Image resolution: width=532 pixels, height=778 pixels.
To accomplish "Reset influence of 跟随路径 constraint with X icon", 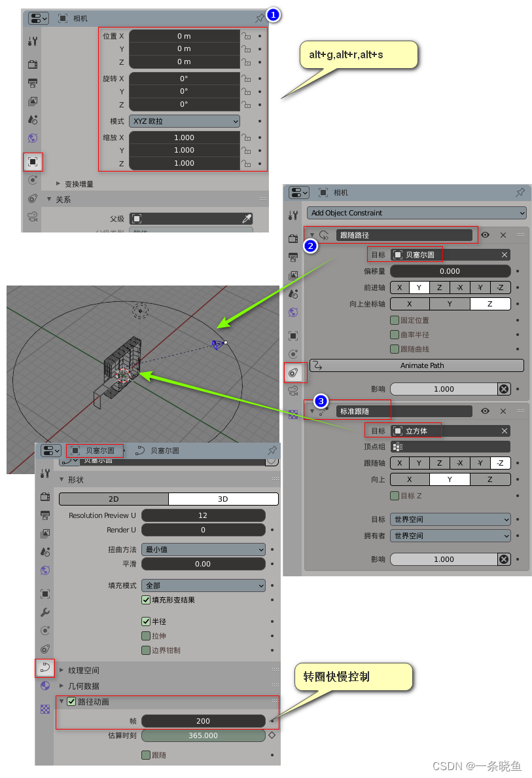I will tap(505, 389).
